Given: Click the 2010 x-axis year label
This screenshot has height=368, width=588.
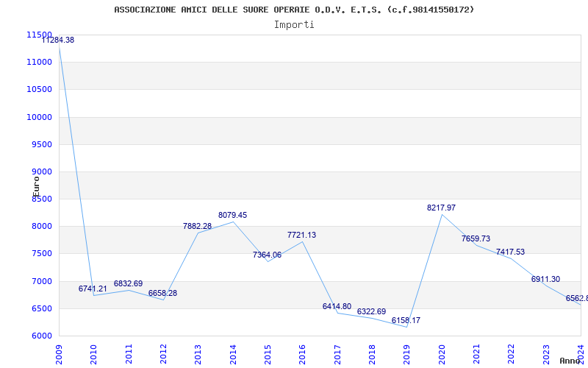Looking at the screenshot, I should point(93,355).
